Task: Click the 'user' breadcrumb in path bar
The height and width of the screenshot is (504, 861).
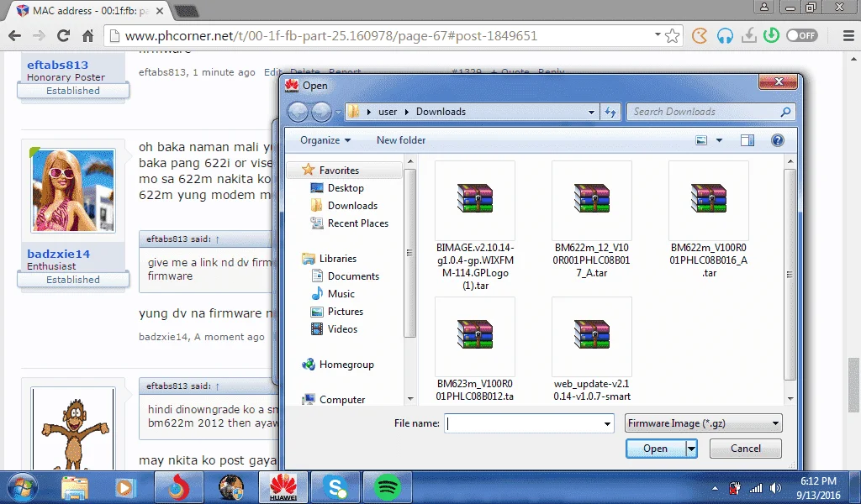Action: click(x=388, y=112)
